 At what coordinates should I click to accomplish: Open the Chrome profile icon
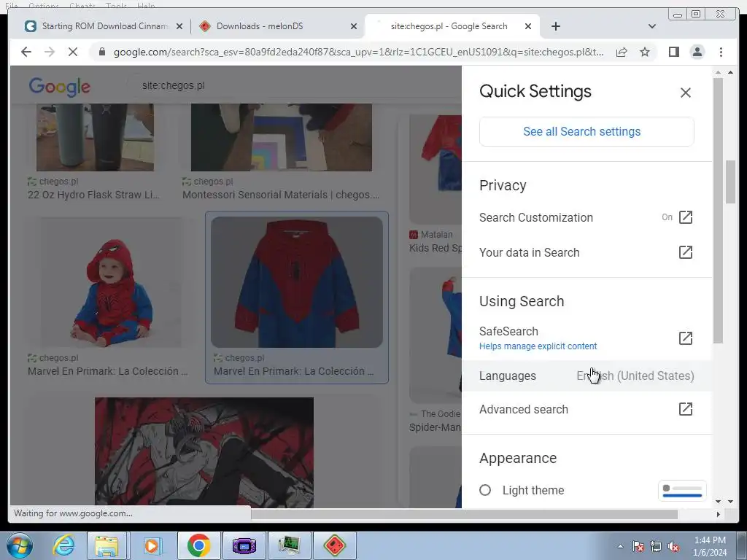(x=697, y=52)
